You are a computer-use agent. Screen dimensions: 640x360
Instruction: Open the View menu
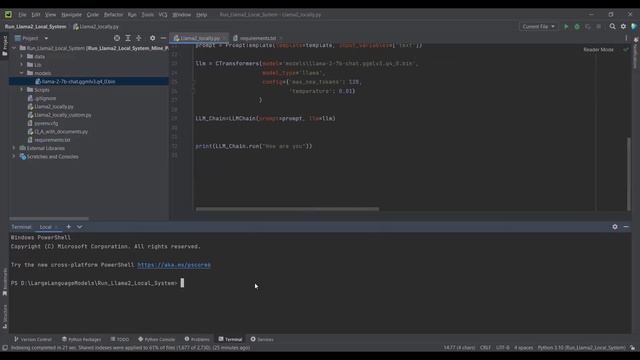50,15
